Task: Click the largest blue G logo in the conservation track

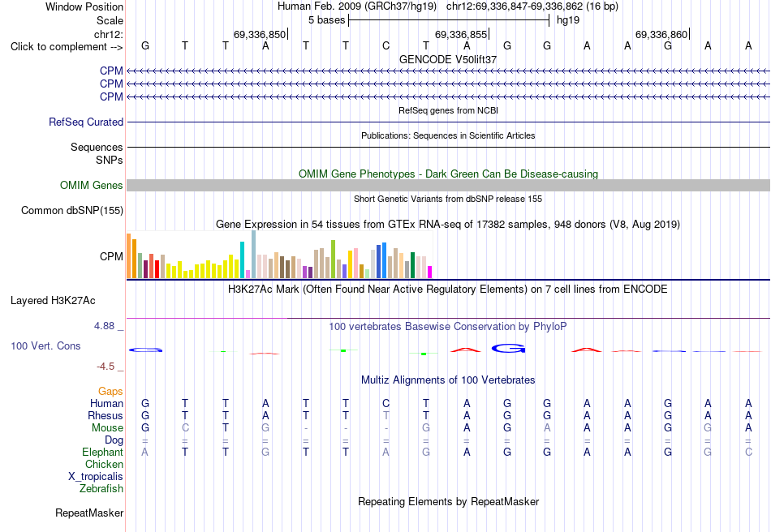Action: pos(508,348)
